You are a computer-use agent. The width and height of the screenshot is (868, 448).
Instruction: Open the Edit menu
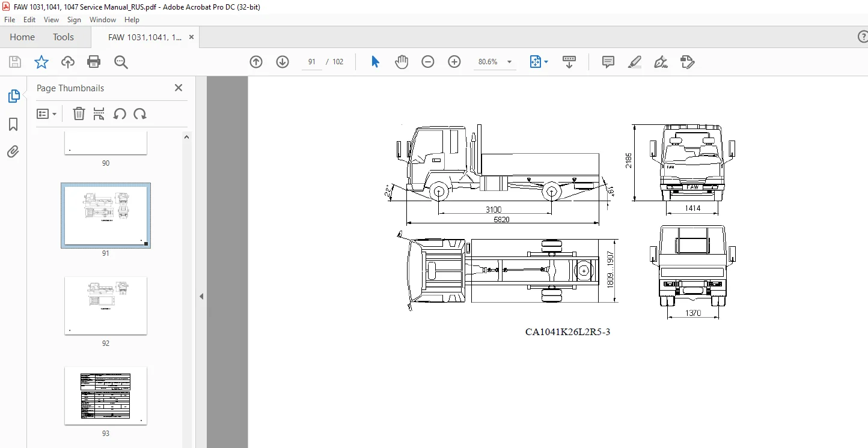pos(29,20)
